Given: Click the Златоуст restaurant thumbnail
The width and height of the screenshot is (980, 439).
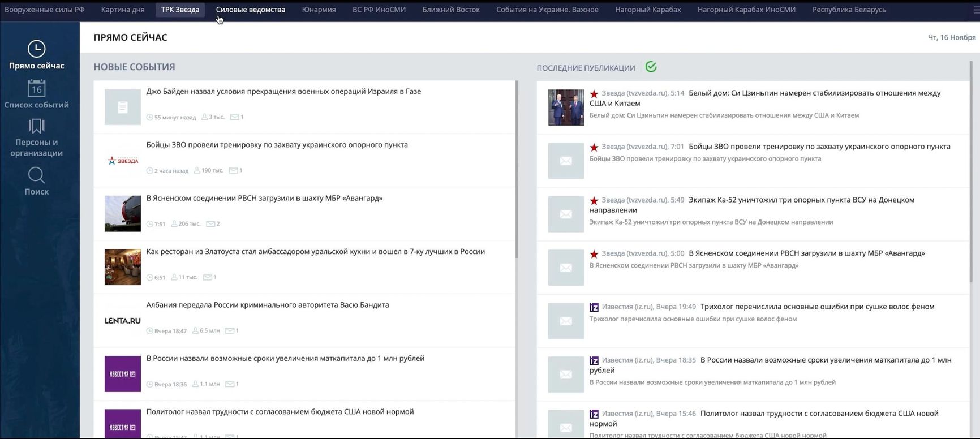Looking at the screenshot, I should point(122,267).
